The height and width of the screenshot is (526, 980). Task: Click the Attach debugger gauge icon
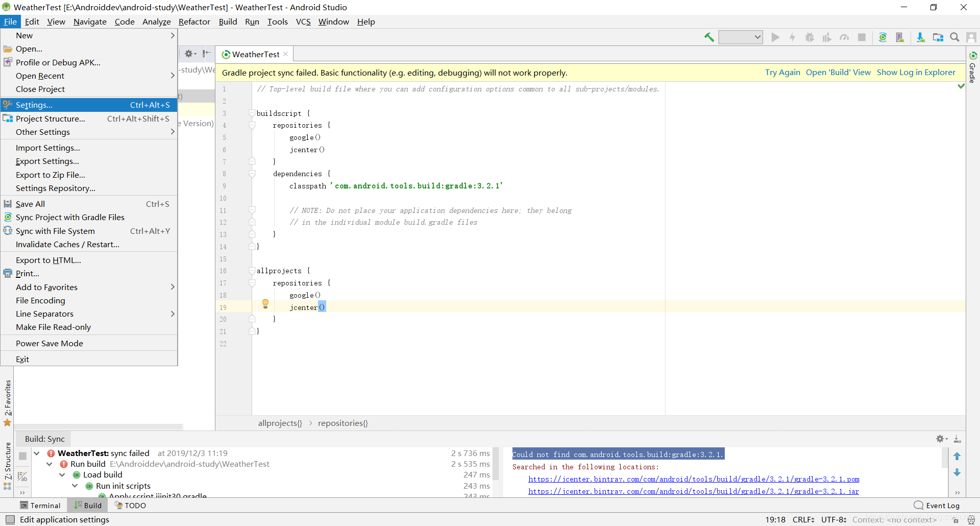[x=844, y=37]
